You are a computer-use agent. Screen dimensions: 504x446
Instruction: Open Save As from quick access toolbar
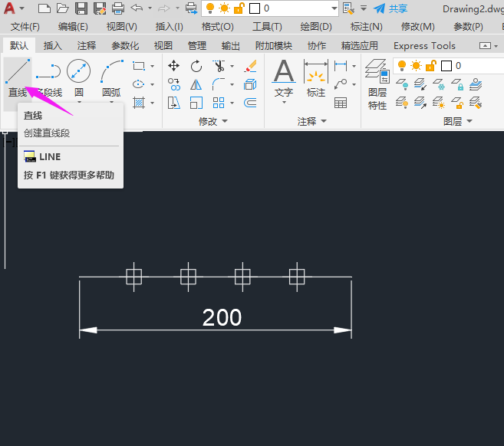point(100,8)
